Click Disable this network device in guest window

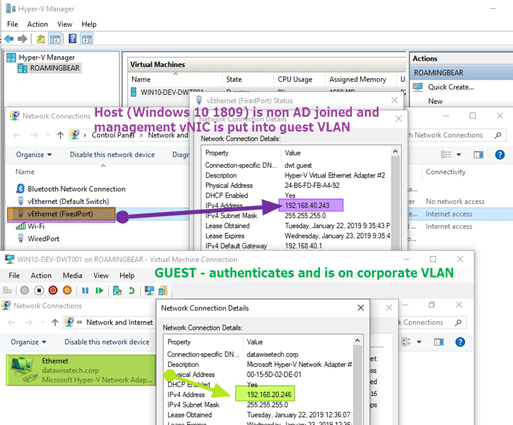coord(107,342)
